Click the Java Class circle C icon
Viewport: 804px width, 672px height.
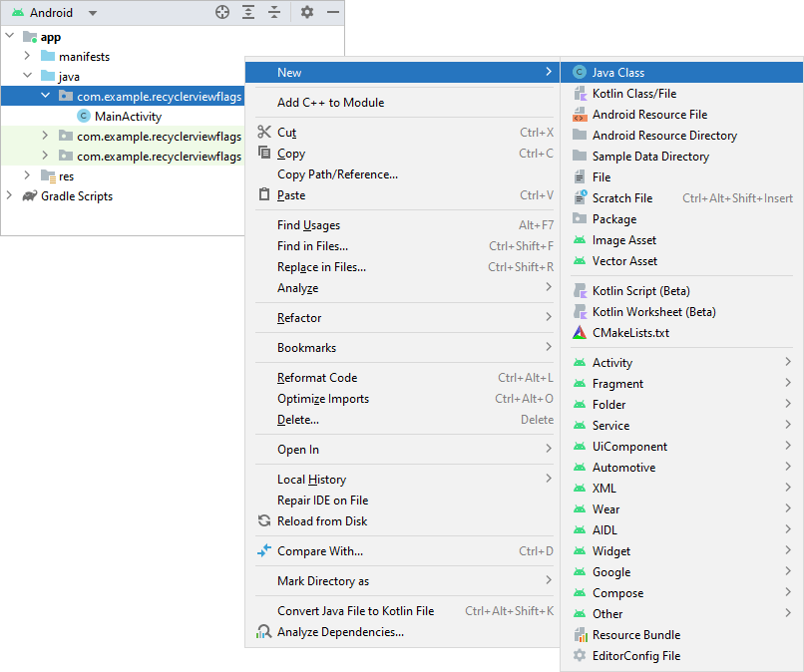[x=580, y=72]
